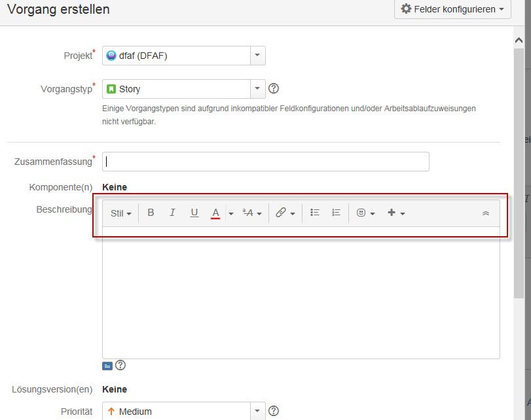Apply red text color A button
The height and width of the screenshot is (420, 531).
(215, 213)
